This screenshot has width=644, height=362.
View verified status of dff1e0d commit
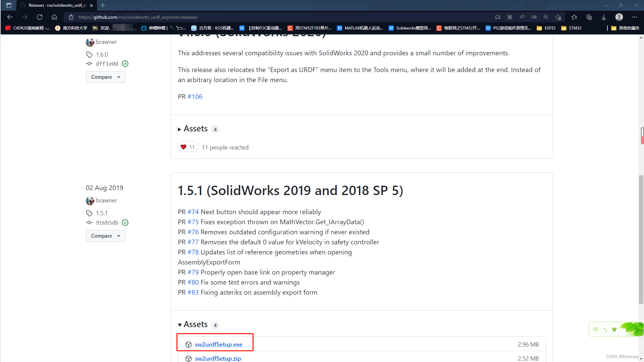pyautogui.click(x=125, y=64)
